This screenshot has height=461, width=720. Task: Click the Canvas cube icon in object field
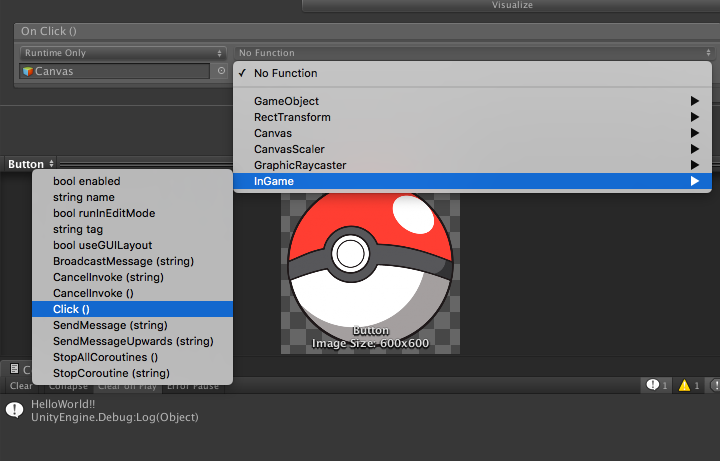point(28,71)
